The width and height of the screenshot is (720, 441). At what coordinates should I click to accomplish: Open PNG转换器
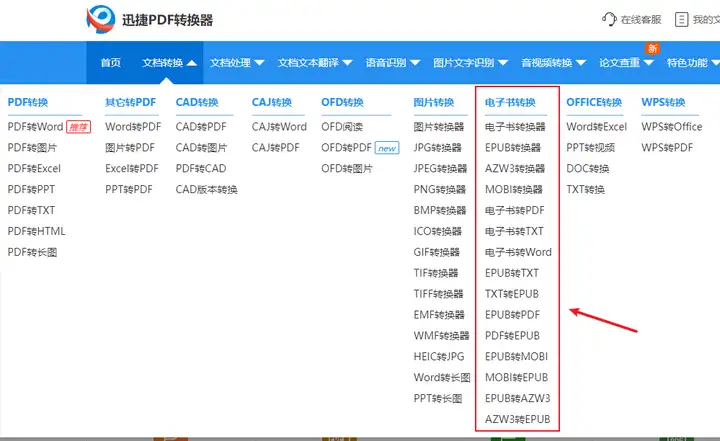(440, 189)
